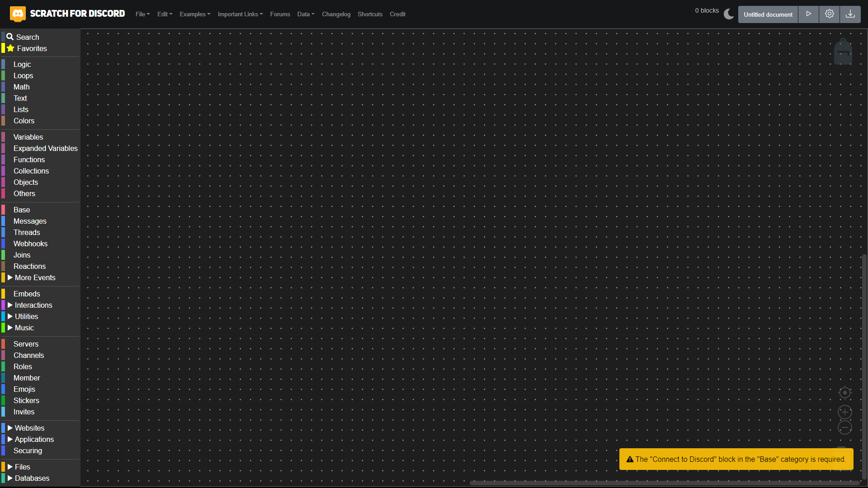Open settings via the gear icon
This screenshot has width=868, height=488.
coord(829,14)
